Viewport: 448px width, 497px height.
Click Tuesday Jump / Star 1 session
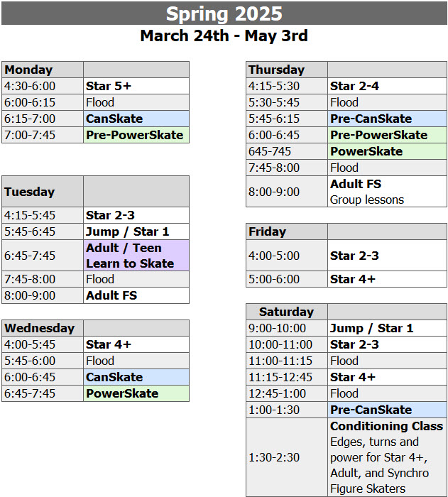[136, 231]
